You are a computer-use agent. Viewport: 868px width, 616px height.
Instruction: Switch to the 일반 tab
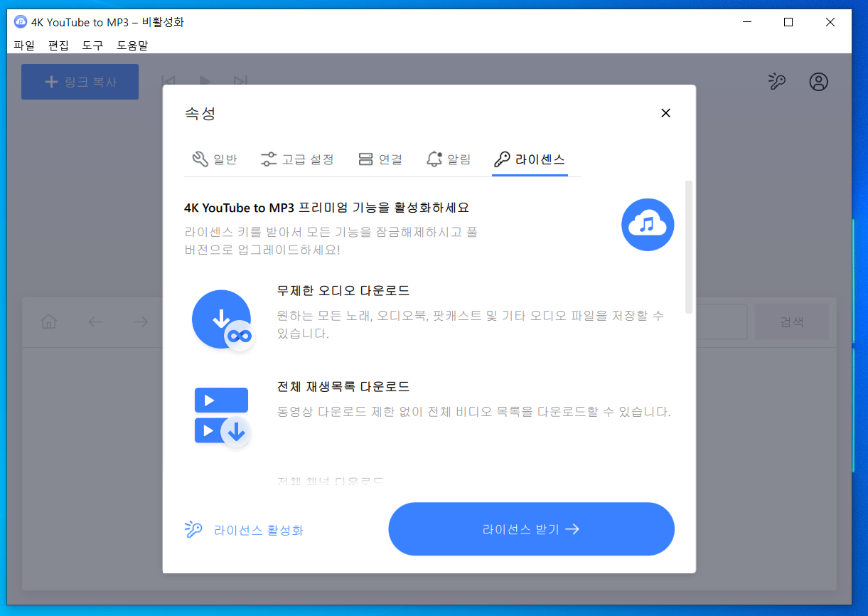point(214,159)
